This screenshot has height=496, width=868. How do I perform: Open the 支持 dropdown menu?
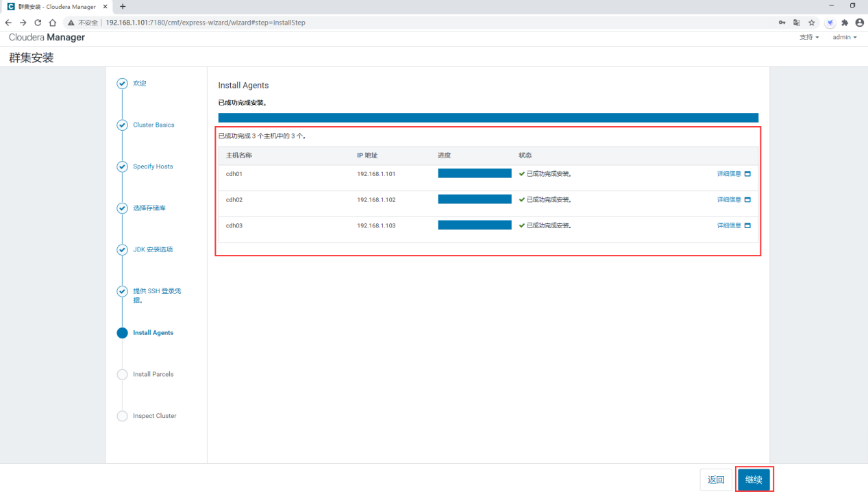tap(808, 37)
